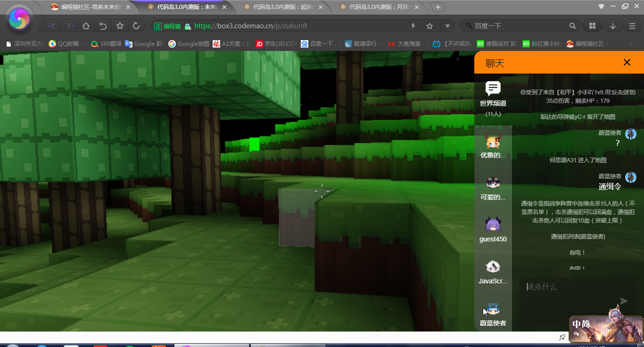This screenshot has height=347, width=644.
Task: Close the 编程猫社区 tab
Action: tap(128, 7)
